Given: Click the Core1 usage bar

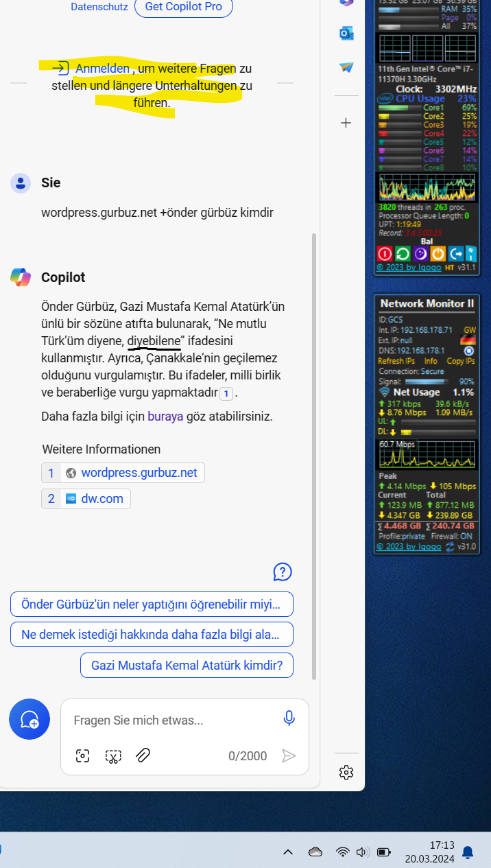Looking at the screenshot, I should tap(400, 108).
